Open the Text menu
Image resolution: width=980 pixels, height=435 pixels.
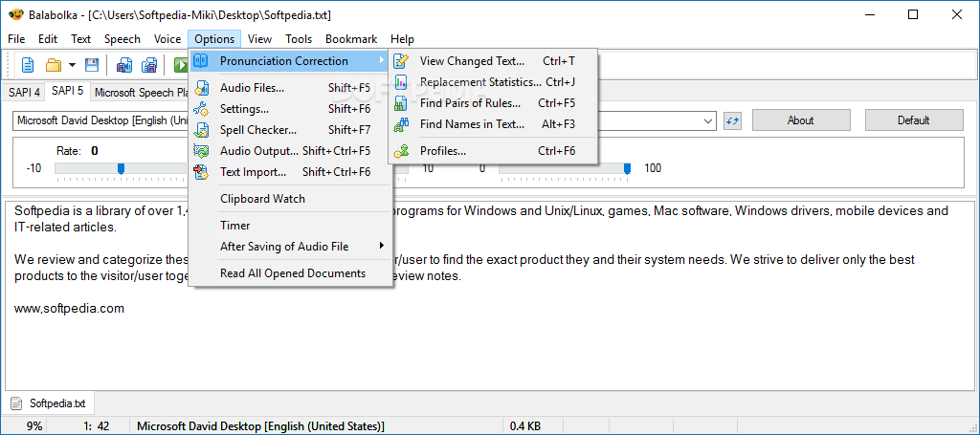(x=80, y=38)
